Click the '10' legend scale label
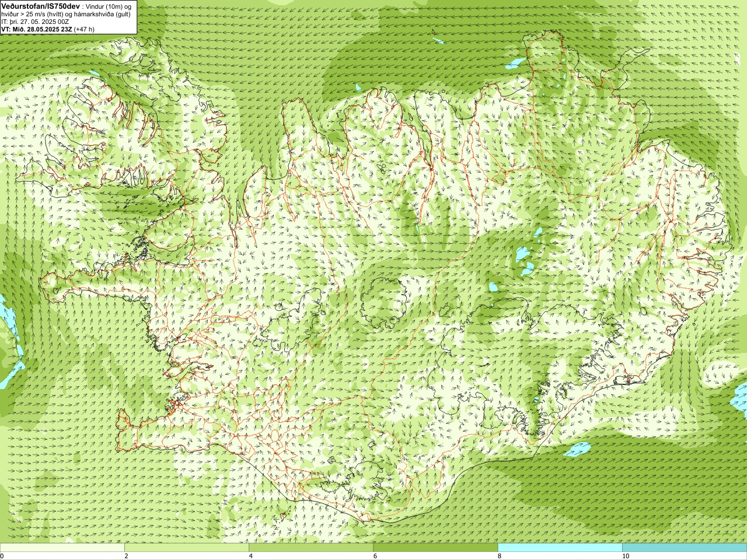This screenshot has height=560, width=747. [x=626, y=556]
